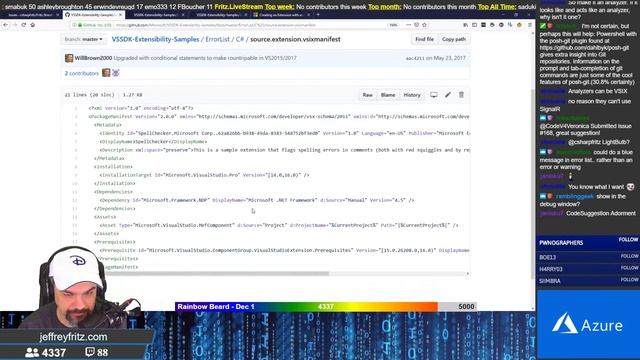The height and width of the screenshot is (360, 640).
Task: Open file in GitHub Desktop monitor icon
Action: [x=434, y=95]
